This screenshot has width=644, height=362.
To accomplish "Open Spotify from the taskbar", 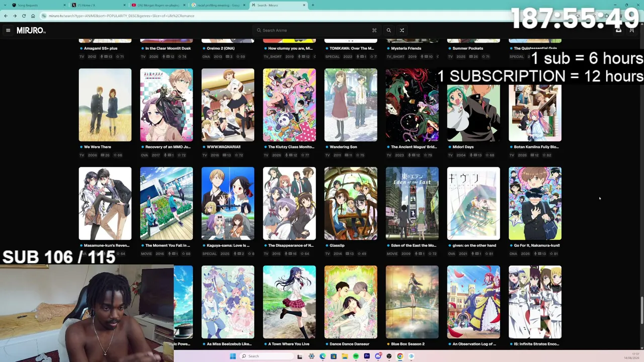I will pos(356,356).
